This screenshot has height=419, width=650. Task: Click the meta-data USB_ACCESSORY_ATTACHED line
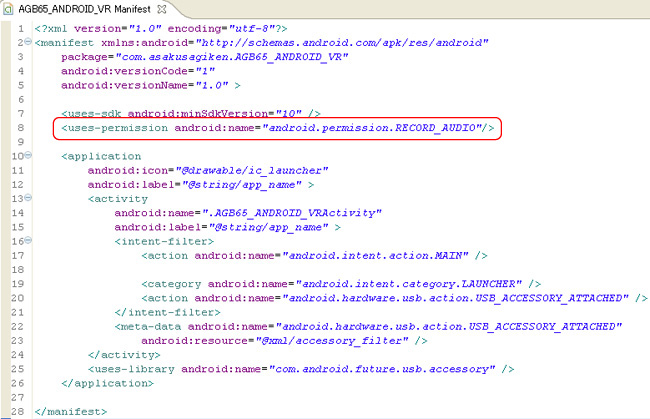[x=368, y=327]
